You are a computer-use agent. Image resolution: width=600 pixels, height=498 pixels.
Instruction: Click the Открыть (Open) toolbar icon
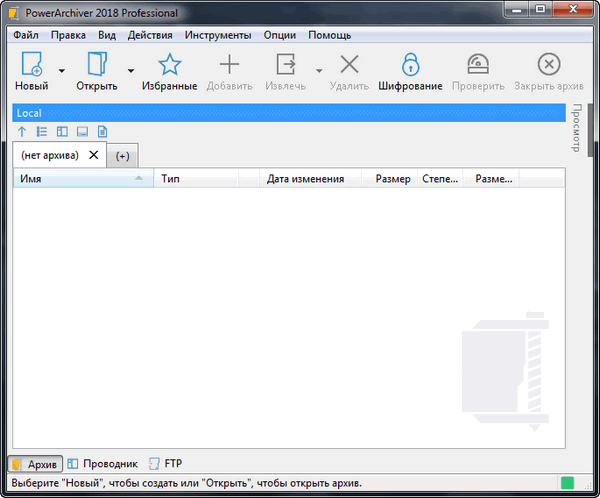[x=97, y=66]
